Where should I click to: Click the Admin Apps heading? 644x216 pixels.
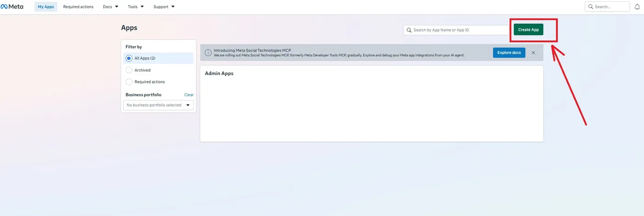219,73
